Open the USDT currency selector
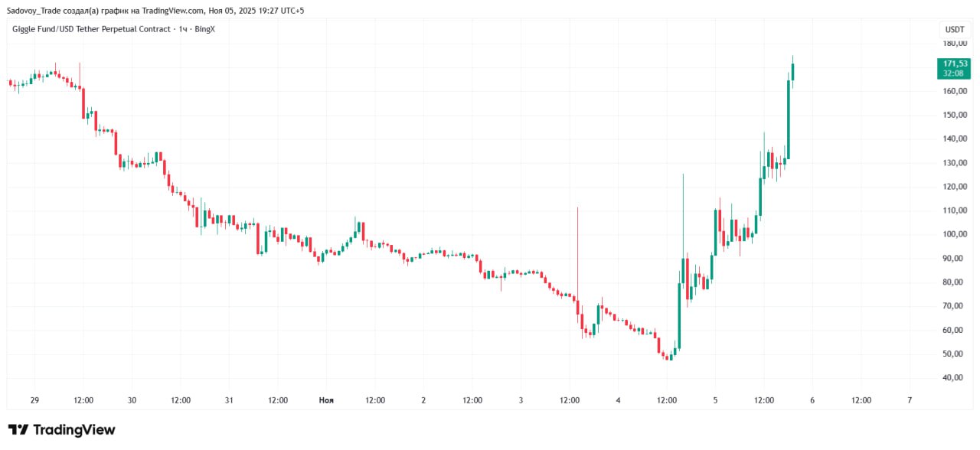This screenshot has height=450, width=980. point(955,29)
